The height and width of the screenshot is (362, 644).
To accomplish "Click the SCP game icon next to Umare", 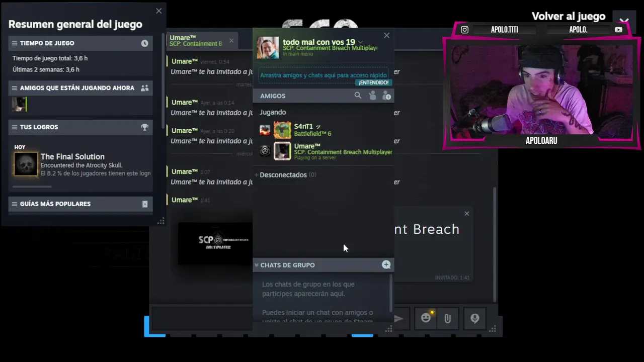I will 265,150.
